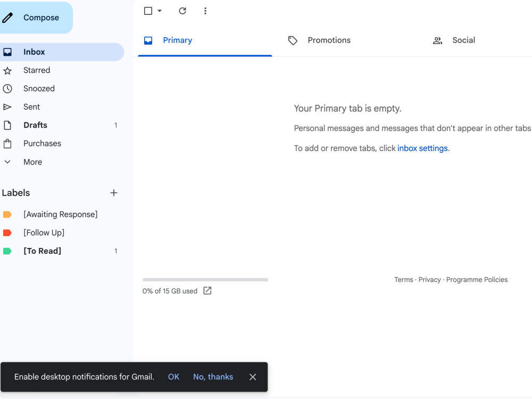Create new label with plus icon

coord(114,193)
